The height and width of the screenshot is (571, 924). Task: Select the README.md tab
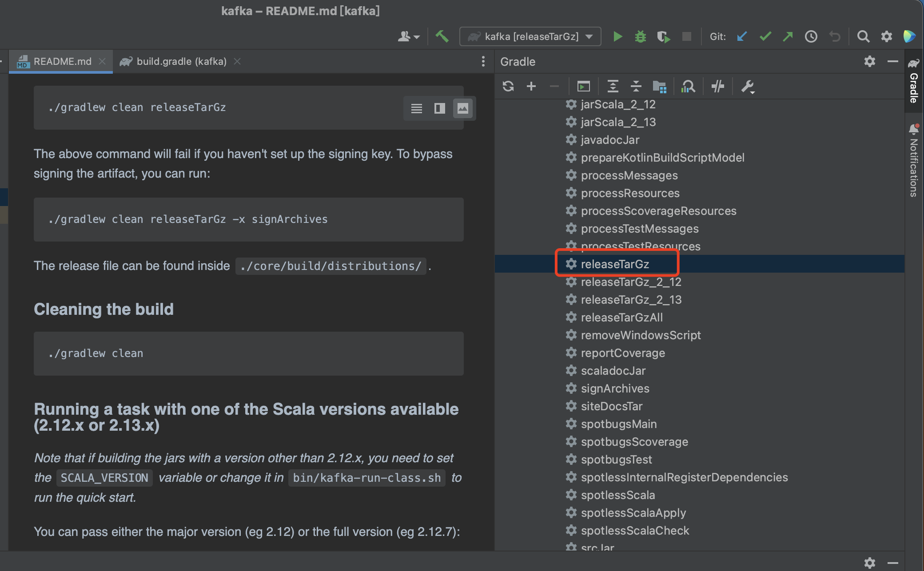[x=62, y=62]
